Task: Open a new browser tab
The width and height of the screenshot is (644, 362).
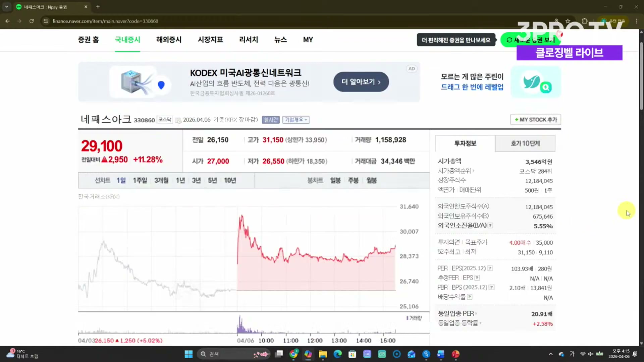Action: tap(98, 7)
